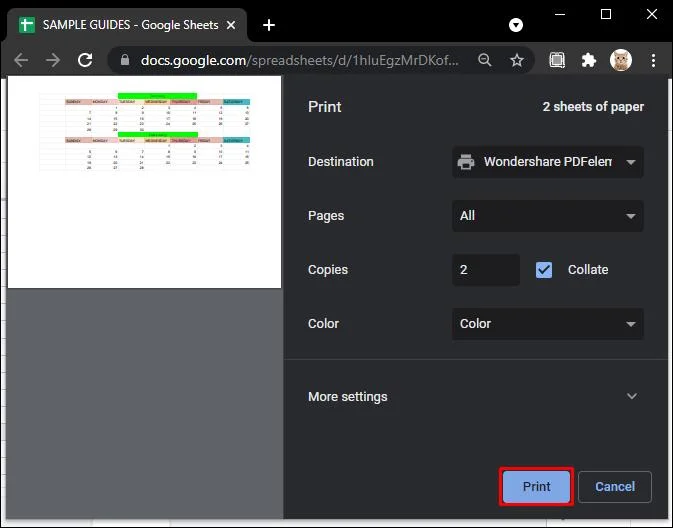This screenshot has width=673, height=528.
Task: Click the 'Collate' label text
Action: click(588, 270)
